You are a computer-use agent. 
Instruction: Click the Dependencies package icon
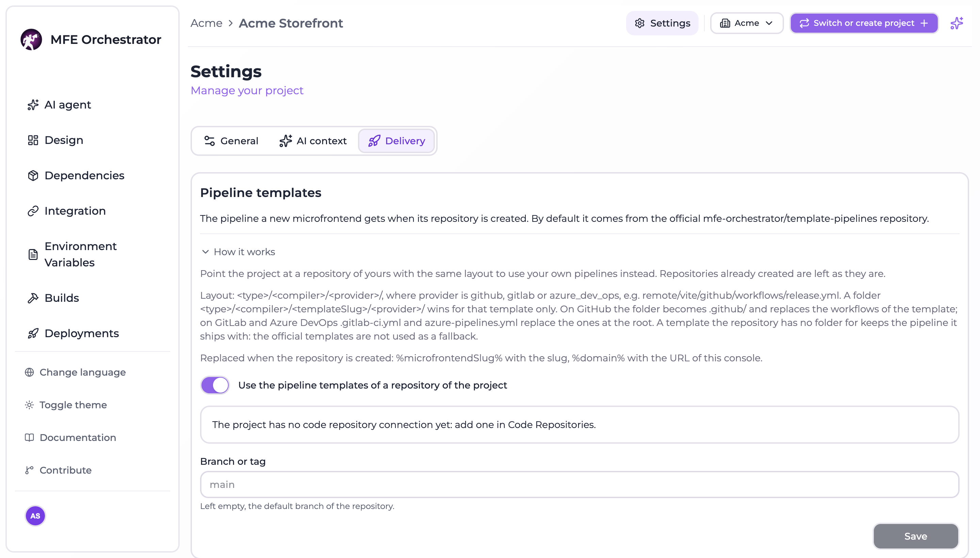click(33, 176)
